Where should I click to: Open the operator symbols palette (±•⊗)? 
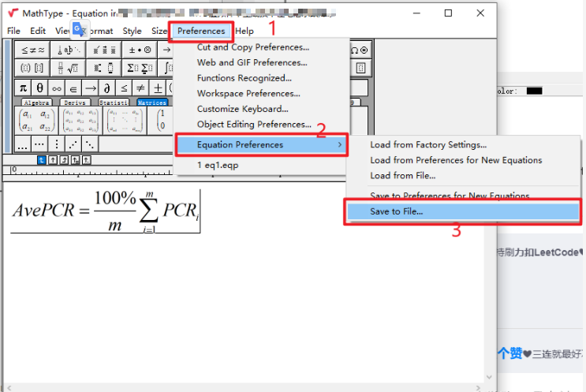140,50
